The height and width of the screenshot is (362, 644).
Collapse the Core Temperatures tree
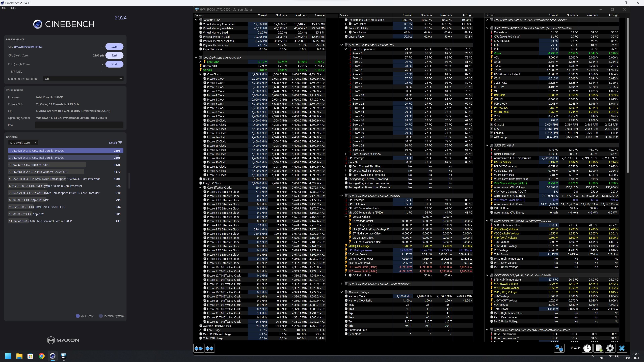pyautogui.click(x=346, y=49)
